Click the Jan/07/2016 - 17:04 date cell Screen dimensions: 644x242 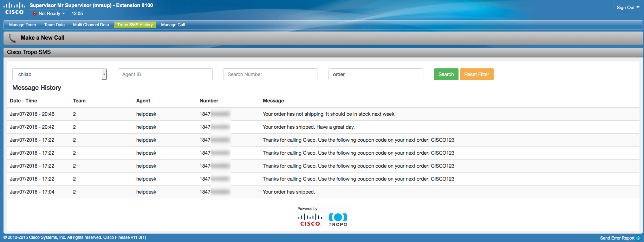click(x=32, y=192)
